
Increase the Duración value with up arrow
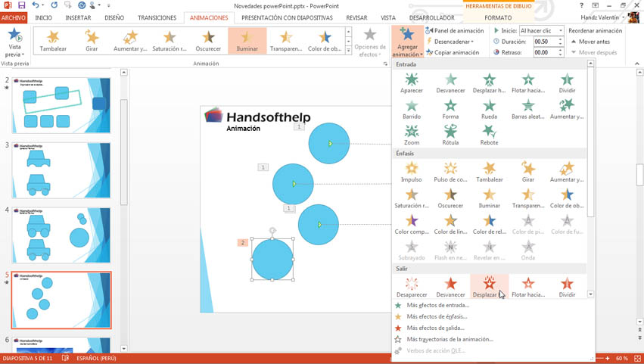tap(561, 39)
